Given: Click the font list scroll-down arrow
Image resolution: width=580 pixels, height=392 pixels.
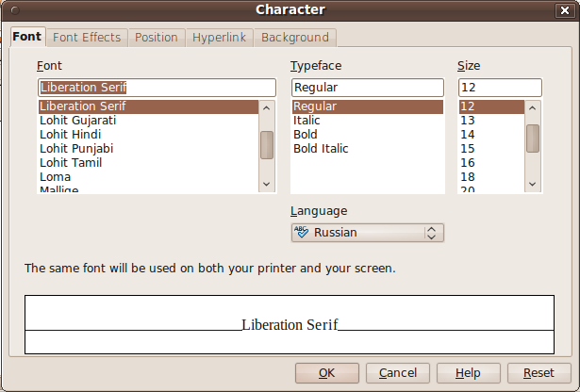Looking at the screenshot, I should click(266, 184).
